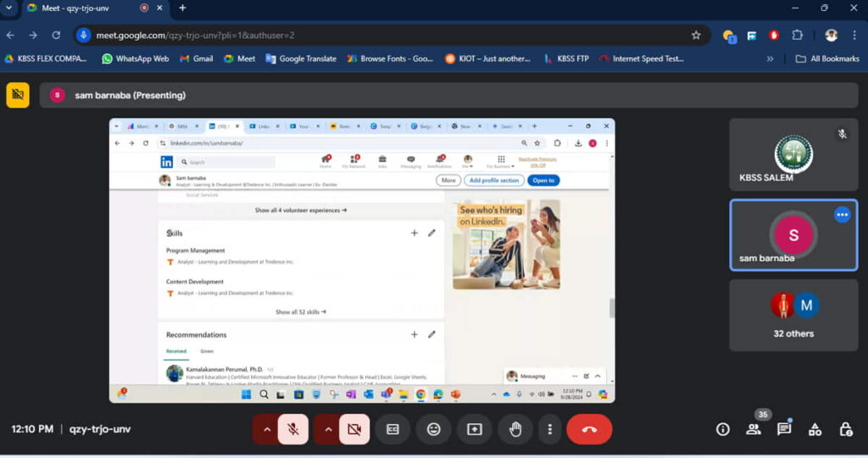868x458 pixels.
Task: Open KIOT – Just another... bookmark
Action: (x=487, y=59)
